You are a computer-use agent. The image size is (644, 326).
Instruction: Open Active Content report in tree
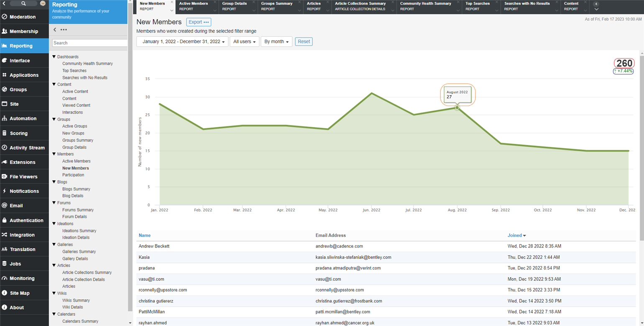pyautogui.click(x=75, y=92)
